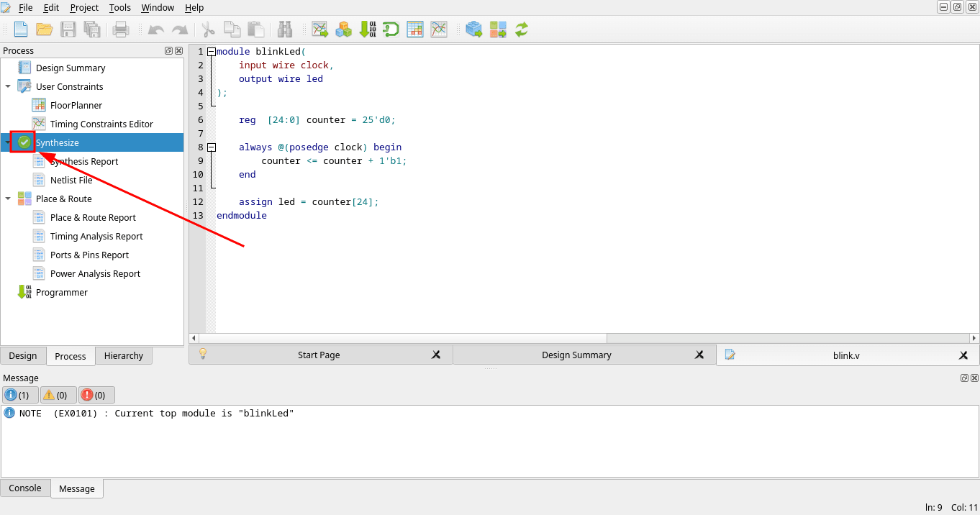Open the Window menu
Image resolution: width=980 pixels, height=515 pixels.
(x=158, y=7)
